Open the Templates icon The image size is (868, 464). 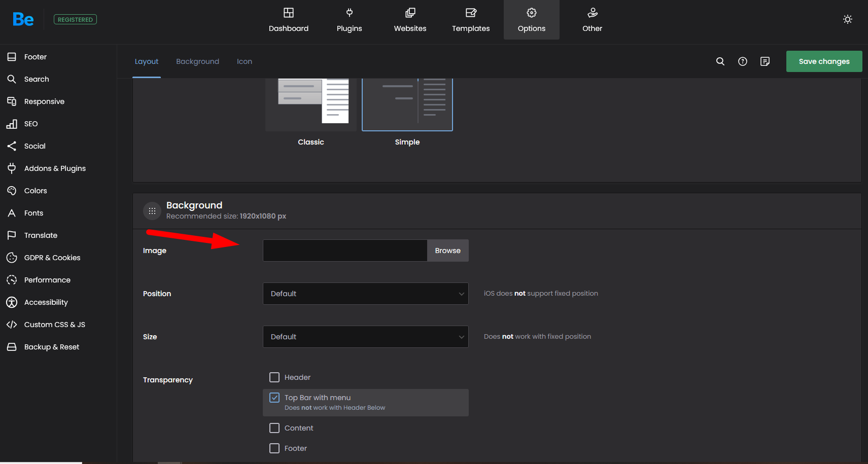[x=471, y=13]
